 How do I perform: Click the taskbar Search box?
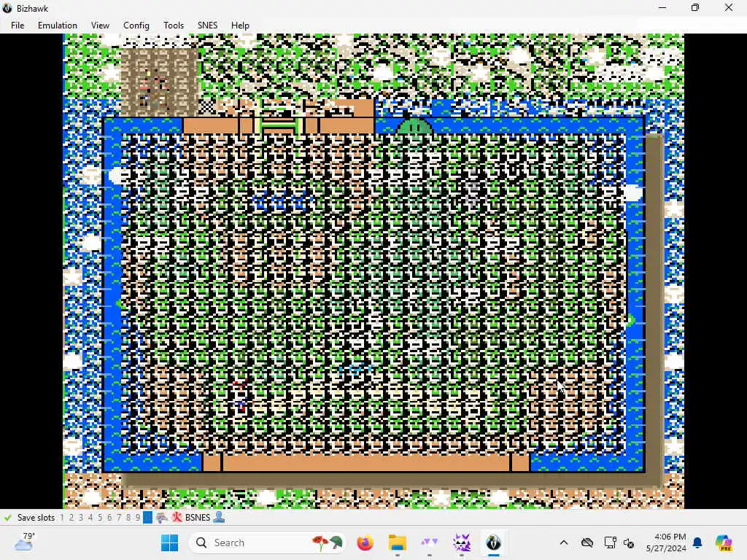click(x=268, y=542)
